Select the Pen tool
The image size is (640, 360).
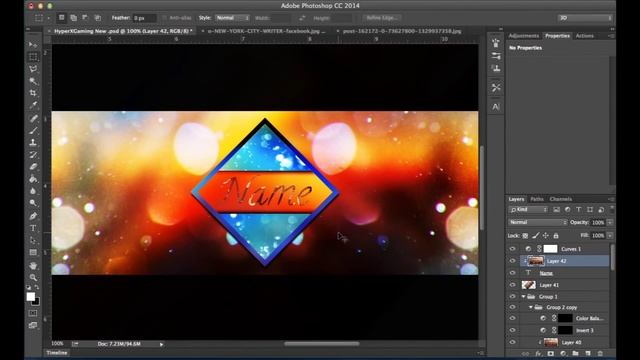(33, 216)
